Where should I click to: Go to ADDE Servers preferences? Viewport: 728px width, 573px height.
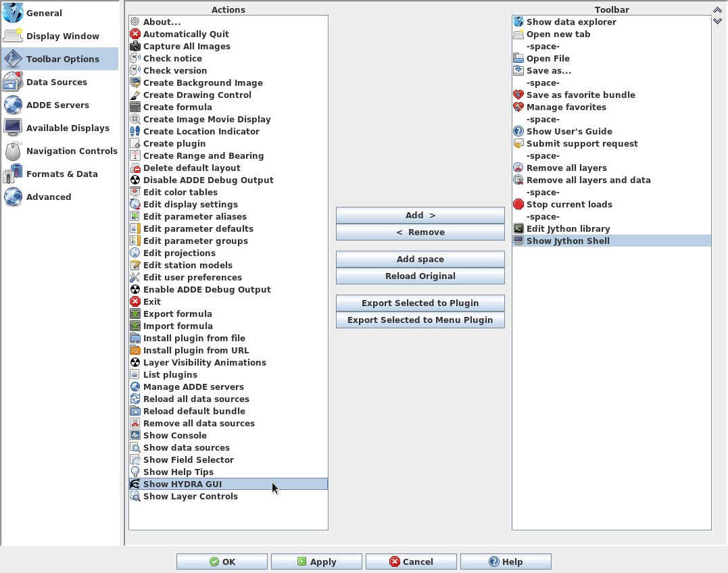coord(60,105)
